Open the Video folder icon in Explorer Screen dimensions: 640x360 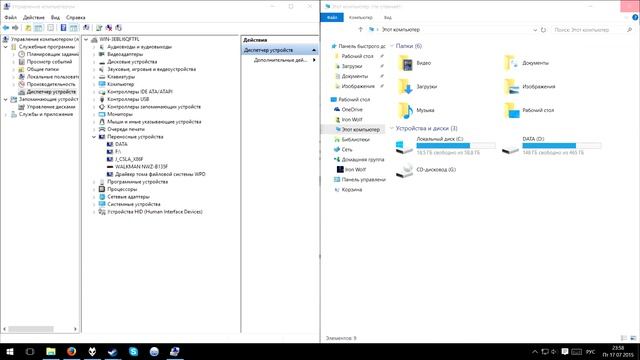[406, 63]
